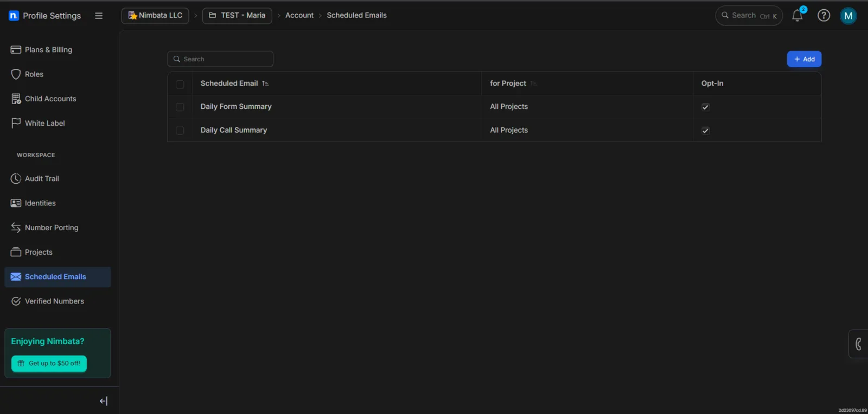The image size is (868, 414).
Task: Open Number Porting page
Action: point(58,228)
